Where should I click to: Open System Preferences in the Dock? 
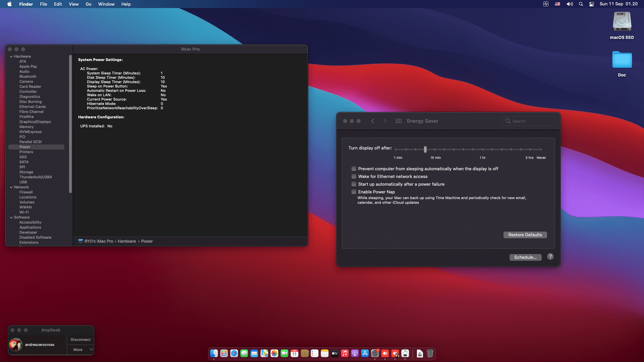tap(375, 353)
